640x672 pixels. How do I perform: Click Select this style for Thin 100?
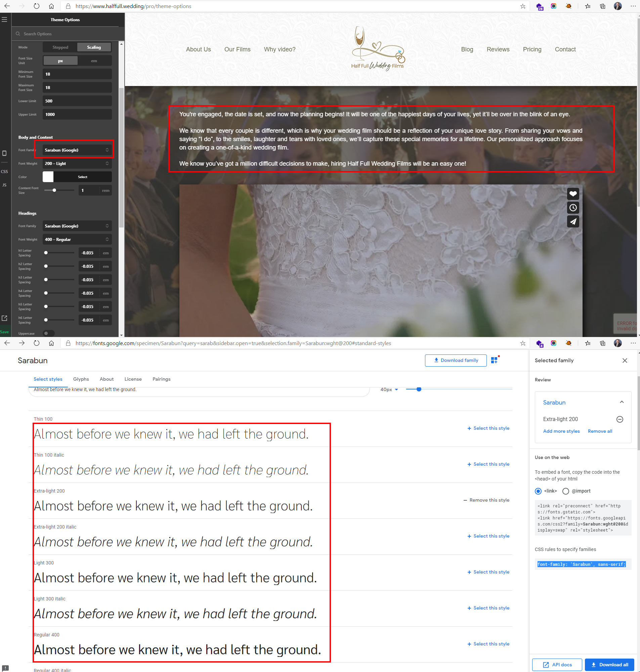[488, 428]
